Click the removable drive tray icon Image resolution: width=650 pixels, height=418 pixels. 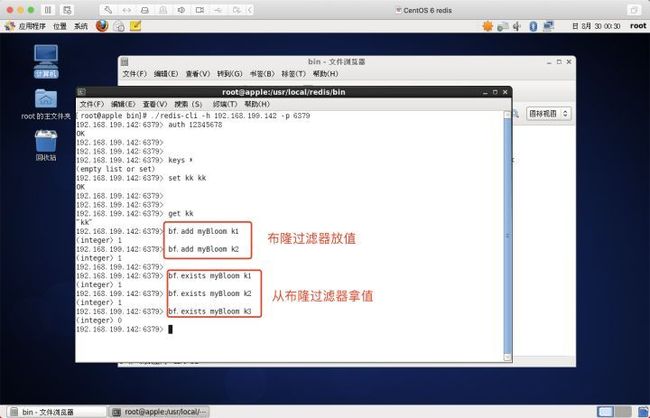503,26
